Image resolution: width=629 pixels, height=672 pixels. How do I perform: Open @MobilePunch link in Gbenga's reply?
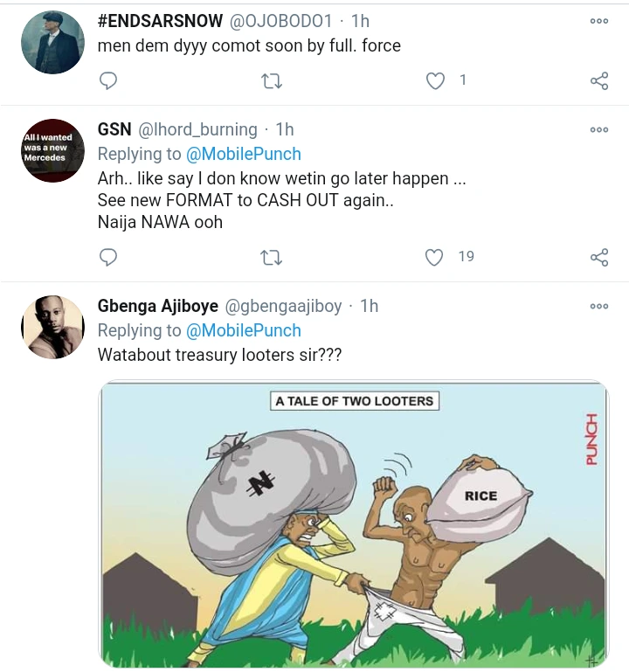[244, 330]
